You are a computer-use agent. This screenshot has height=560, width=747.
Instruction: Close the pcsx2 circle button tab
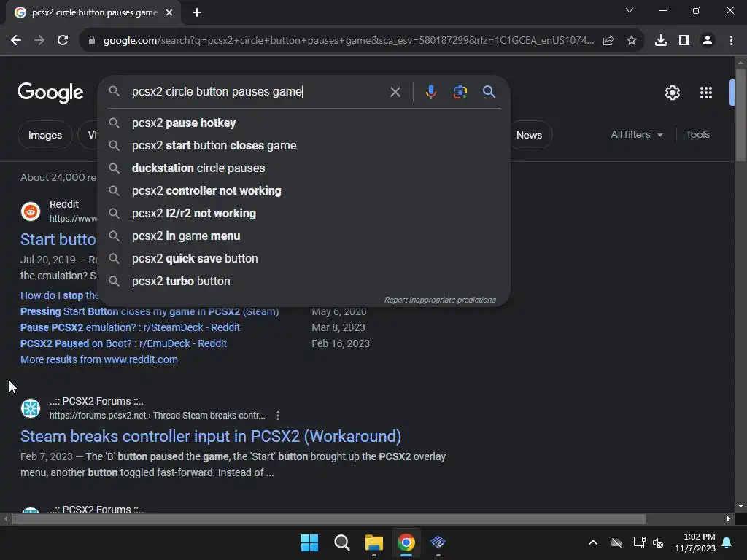169,12
